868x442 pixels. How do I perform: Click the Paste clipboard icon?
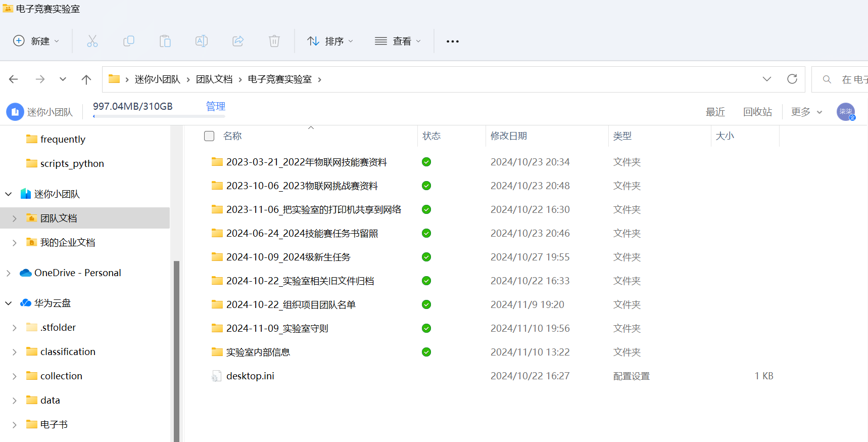coord(165,41)
